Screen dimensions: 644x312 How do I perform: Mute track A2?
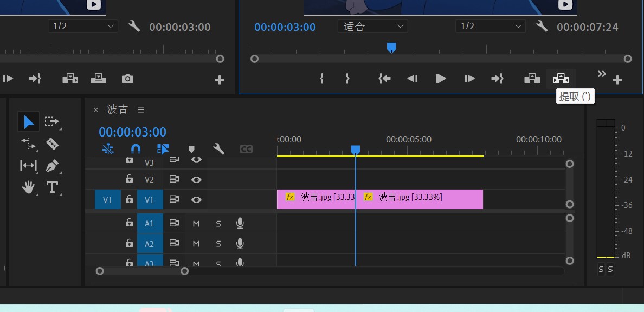click(196, 244)
